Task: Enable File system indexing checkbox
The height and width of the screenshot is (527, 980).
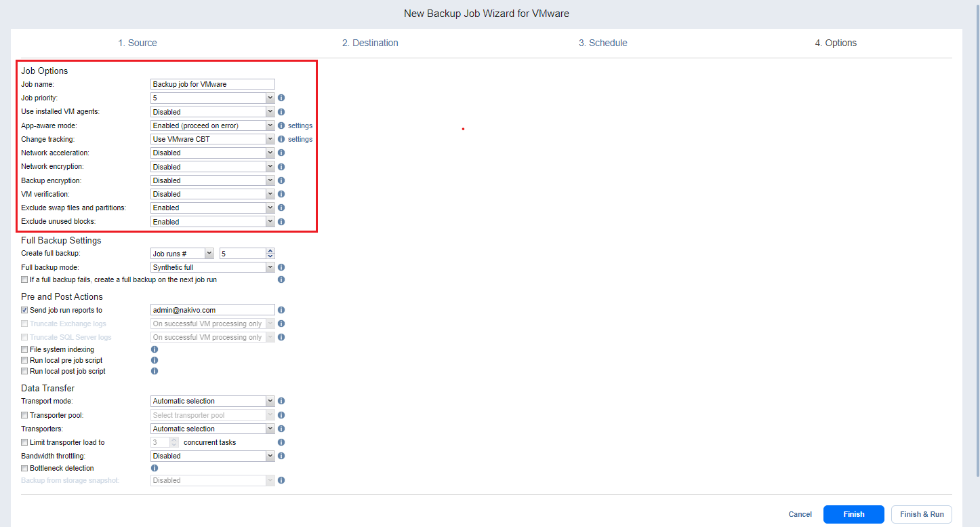Action: click(x=25, y=349)
